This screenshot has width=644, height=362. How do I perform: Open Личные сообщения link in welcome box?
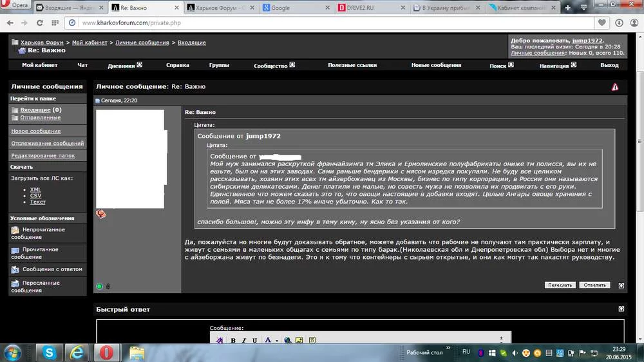coord(538,53)
